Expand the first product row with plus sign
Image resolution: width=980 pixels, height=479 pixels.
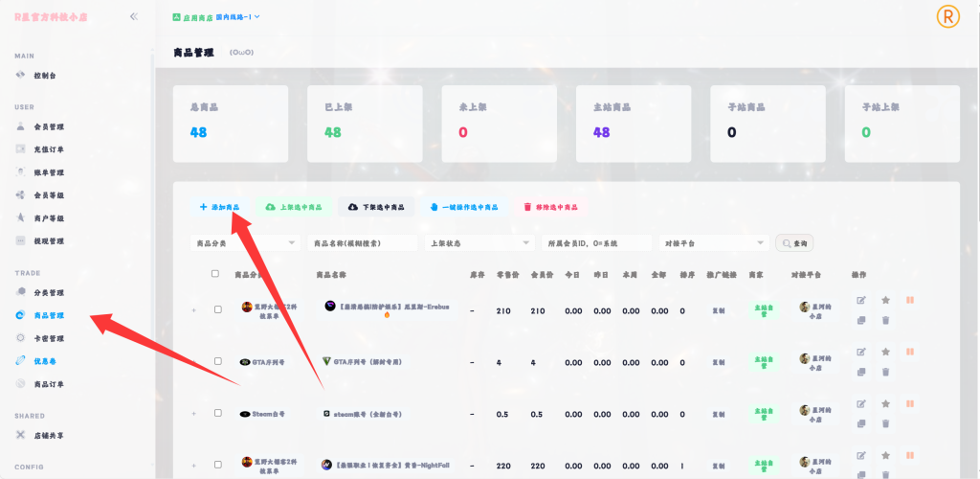click(194, 309)
